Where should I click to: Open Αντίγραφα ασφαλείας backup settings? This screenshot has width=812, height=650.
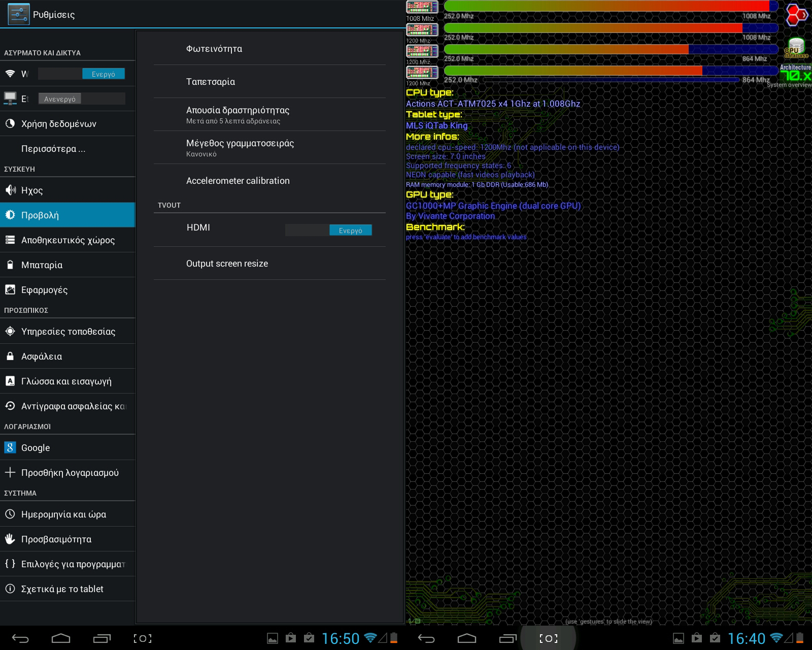coord(67,406)
